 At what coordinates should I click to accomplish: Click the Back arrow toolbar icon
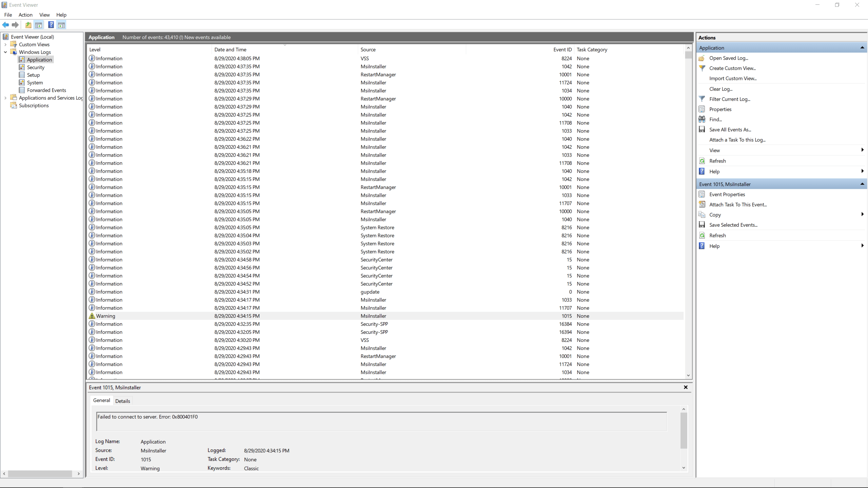click(5, 25)
